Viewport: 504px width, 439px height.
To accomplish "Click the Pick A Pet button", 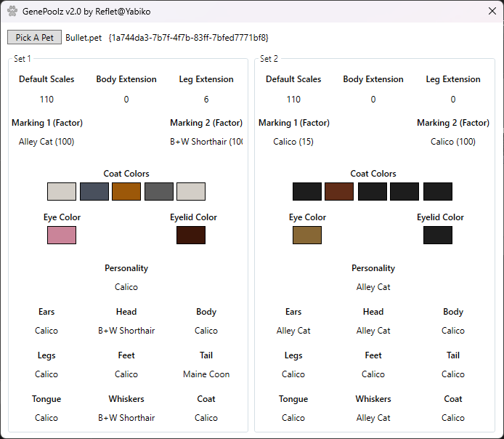I will 34,37.
